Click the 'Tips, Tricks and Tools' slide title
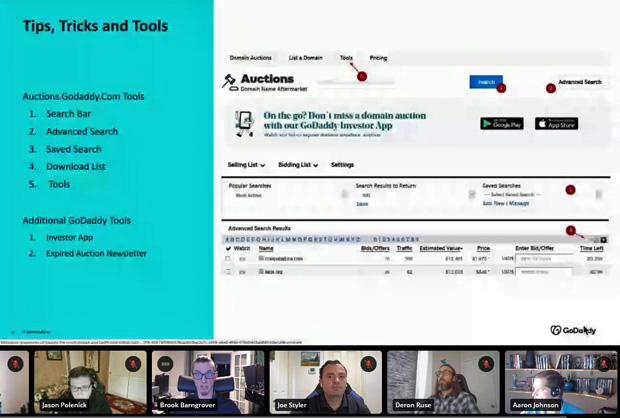Screen dimensions: 620x418 95,26
